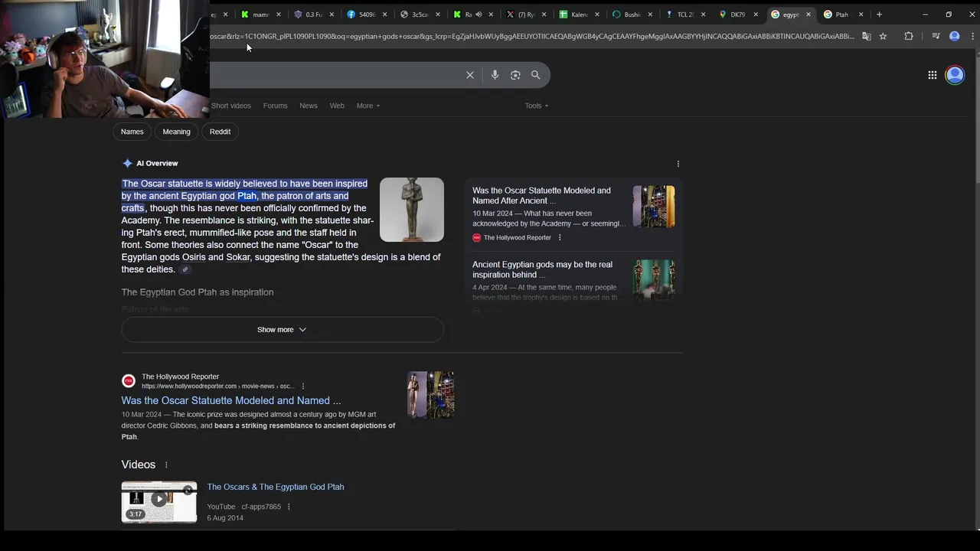The image size is (980, 551).
Task: Select the Meaning suggestion chip
Action: 176,132
